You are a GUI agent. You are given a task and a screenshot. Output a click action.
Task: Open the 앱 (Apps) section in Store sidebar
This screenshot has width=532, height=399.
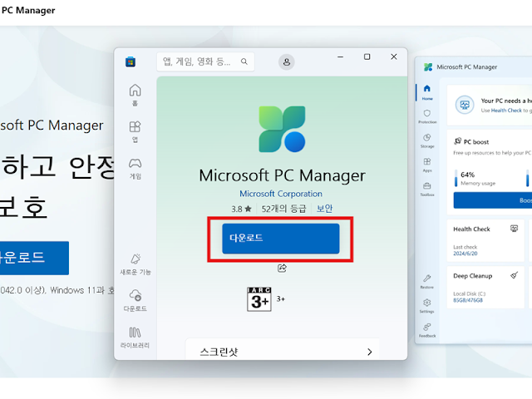coord(135,131)
